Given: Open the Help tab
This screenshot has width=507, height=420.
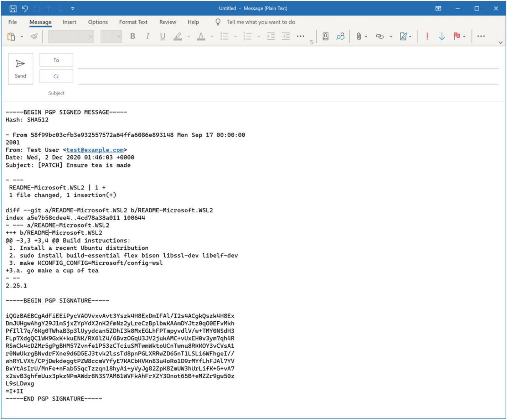Looking at the screenshot, I should point(193,22).
